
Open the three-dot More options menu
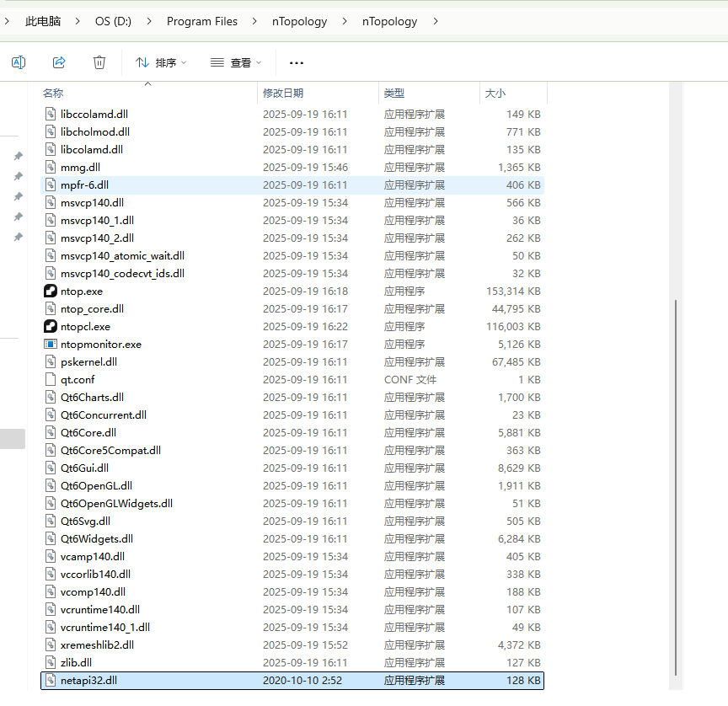(296, 62)
